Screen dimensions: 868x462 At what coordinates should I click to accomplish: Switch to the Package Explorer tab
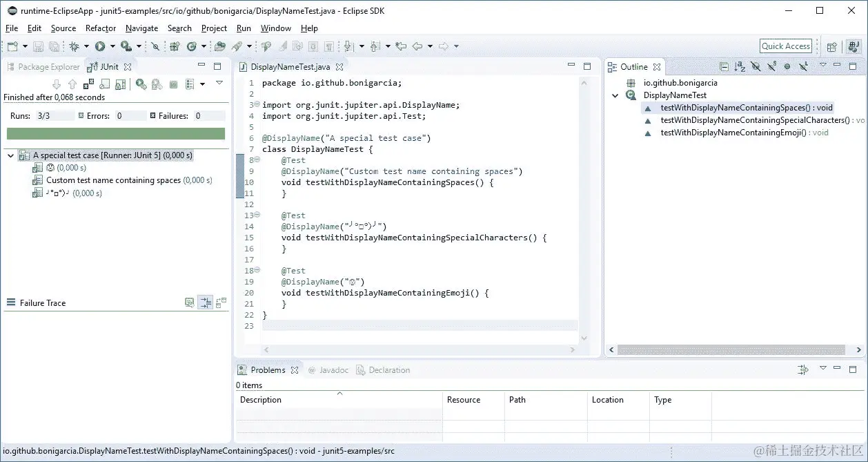(x=43, y=67)
